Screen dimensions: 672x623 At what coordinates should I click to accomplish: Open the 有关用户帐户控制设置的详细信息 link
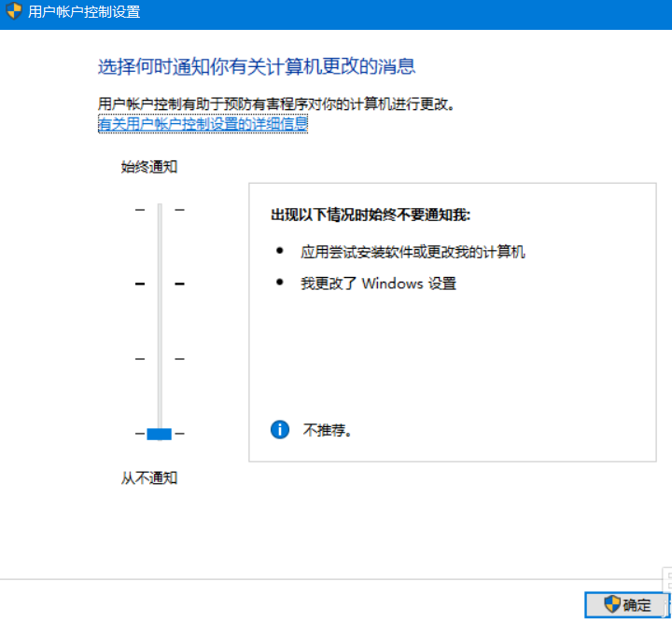coord(203,123)
